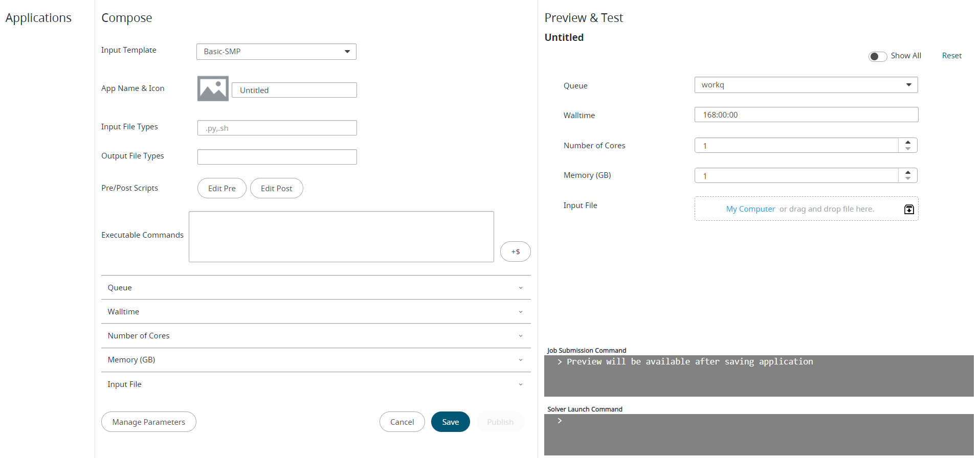Image resolution: width=980 pixels, height=458 pixels.
Task: Click the Solver Launch Command box
Action: tap(759, 434)
